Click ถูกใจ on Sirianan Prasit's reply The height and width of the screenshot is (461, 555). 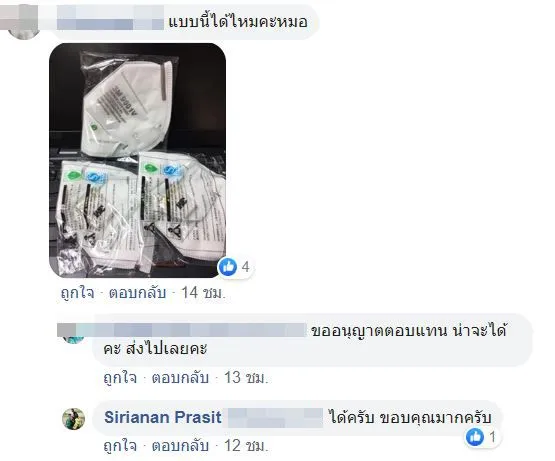[x=120, y=446]
